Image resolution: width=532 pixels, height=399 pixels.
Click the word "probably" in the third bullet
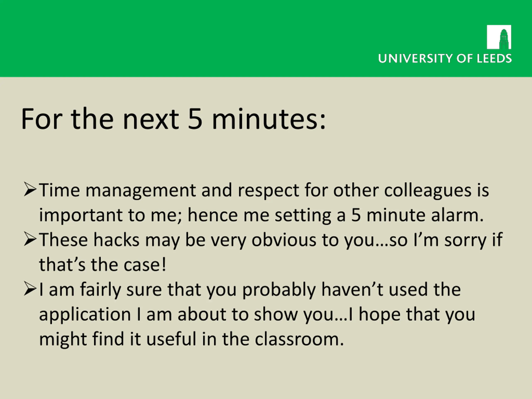[x=279, y=290]
